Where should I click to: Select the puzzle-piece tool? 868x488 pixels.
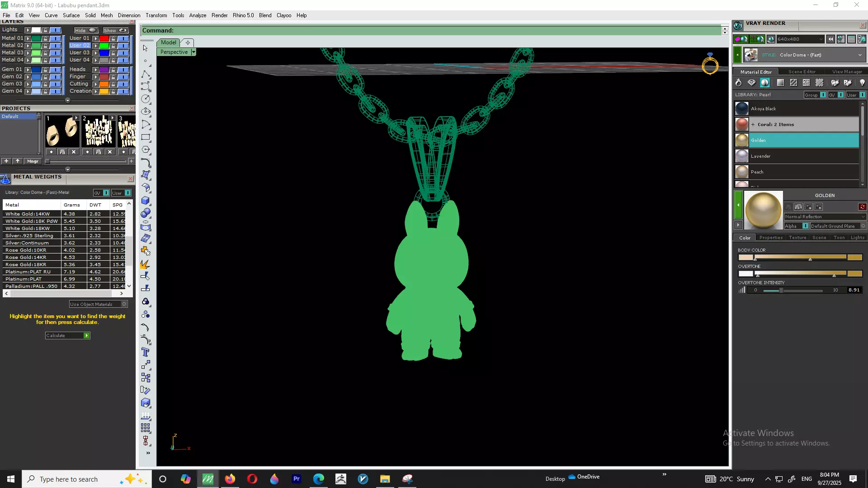pyautogui.click(x=146, y=251)
